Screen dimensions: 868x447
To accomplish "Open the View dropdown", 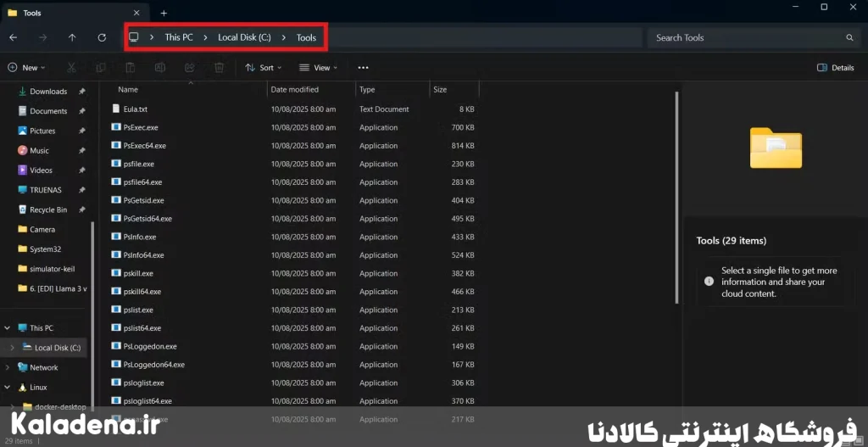I will (319, 68).
